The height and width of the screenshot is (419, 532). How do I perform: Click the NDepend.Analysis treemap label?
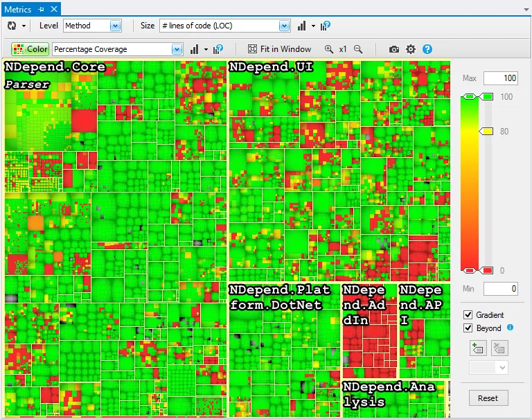pyautogui.click(x=389, y=394)
